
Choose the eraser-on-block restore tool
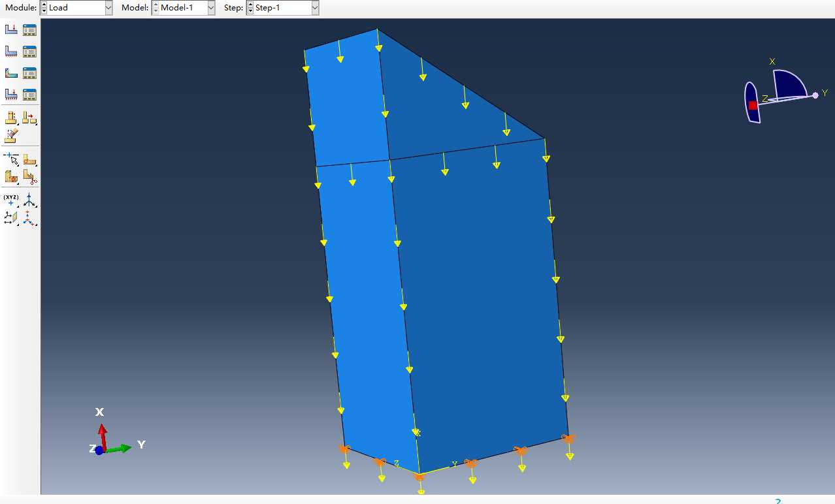coord(11,136)
